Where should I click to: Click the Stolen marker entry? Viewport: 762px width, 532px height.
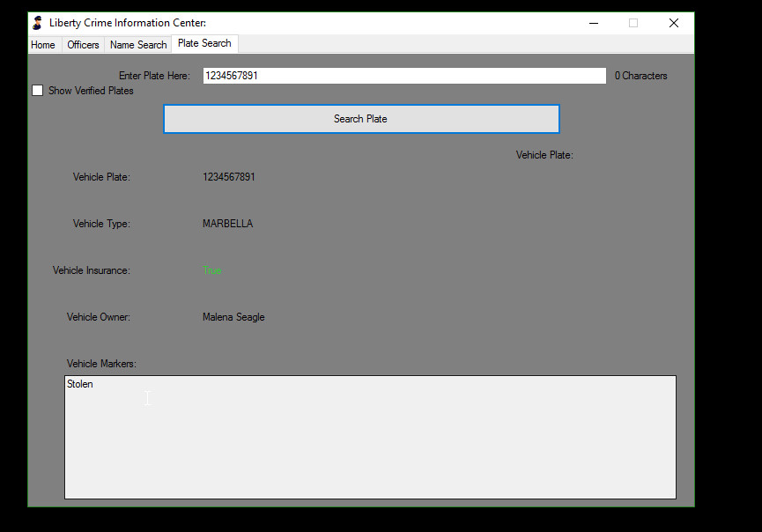[x=80, y=384]
